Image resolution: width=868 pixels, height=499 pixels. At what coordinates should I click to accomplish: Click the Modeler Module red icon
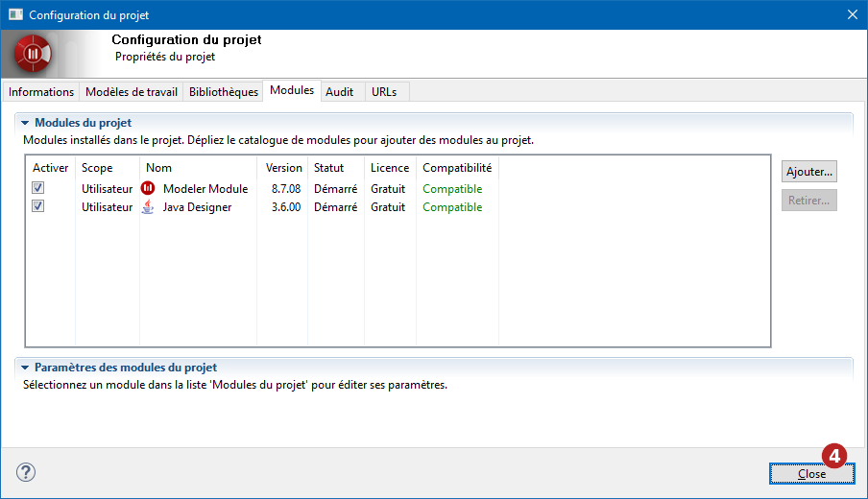(x=148, y=188)
